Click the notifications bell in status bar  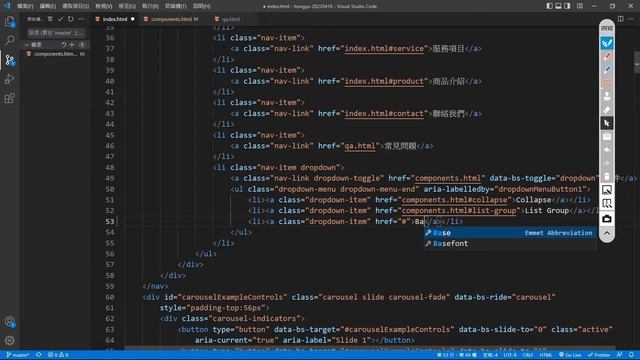pos(631,355)
